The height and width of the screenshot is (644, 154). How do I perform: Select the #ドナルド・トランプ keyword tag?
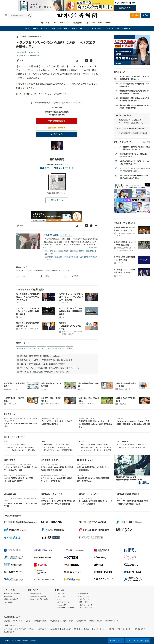click(x=56, y=349)
